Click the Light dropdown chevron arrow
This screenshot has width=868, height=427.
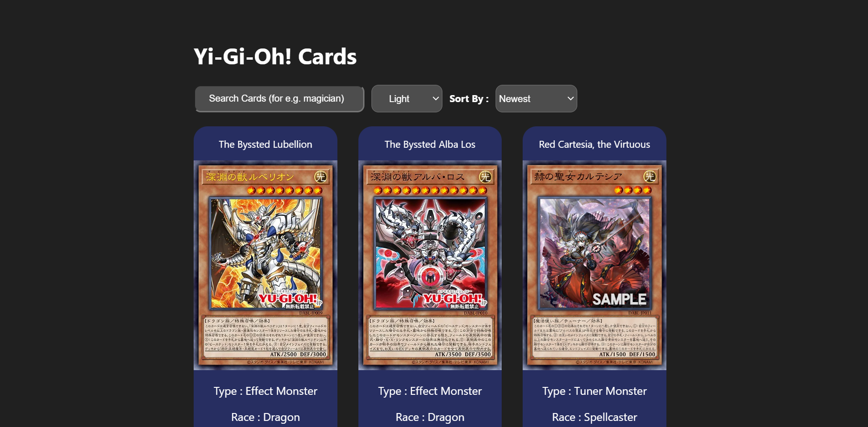point(435,99)
